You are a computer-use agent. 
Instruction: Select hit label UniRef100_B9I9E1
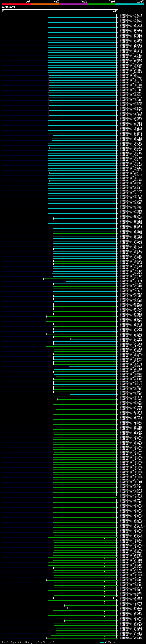(131, 30)
